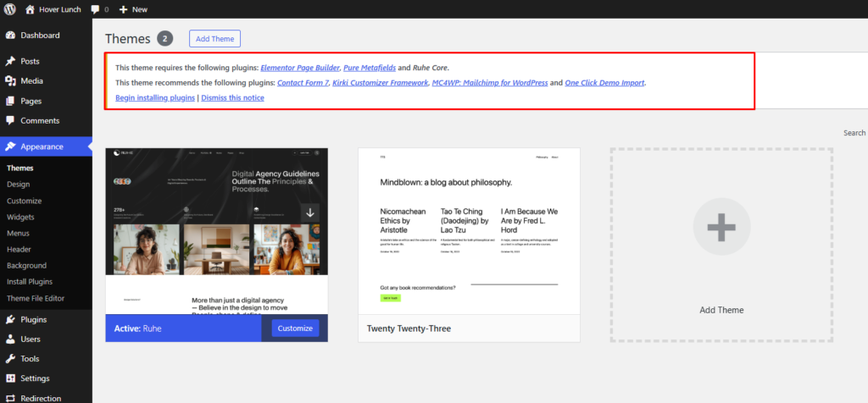Open Kirki Customizer Framework link
This screenshot has width=868, height=403.
[x=381, y=83]
